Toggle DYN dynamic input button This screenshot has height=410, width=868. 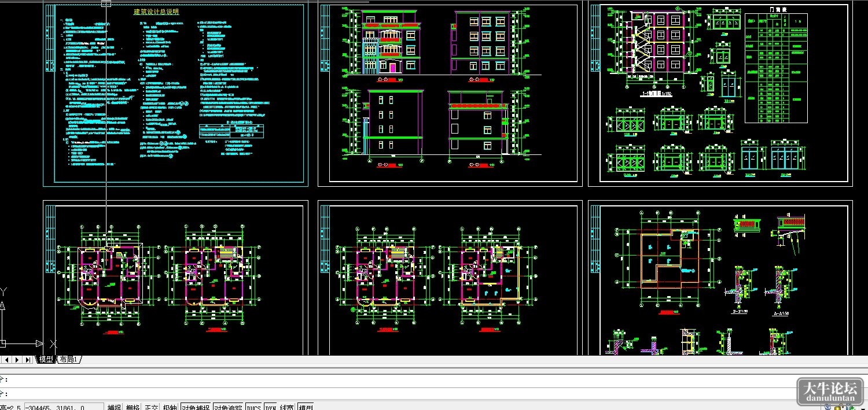coord(270,407)
